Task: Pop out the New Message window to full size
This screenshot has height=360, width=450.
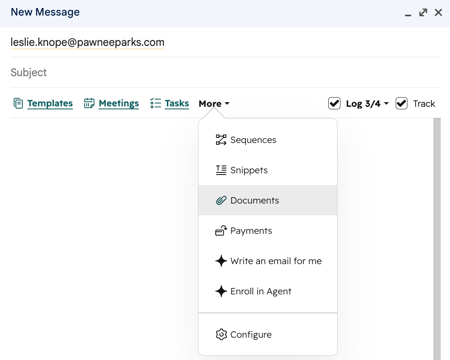Action: coord(423,13)
